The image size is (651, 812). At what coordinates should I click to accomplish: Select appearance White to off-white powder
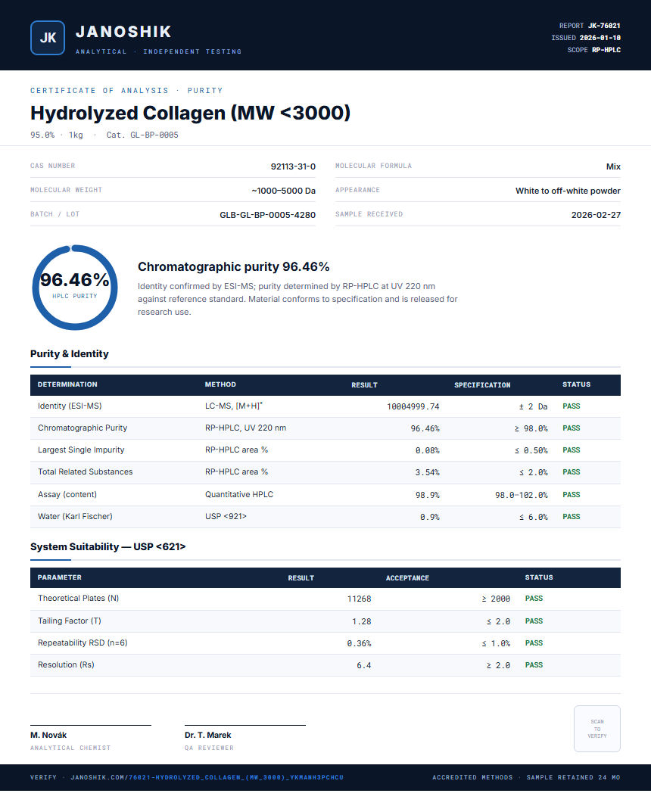pos(568,191)
